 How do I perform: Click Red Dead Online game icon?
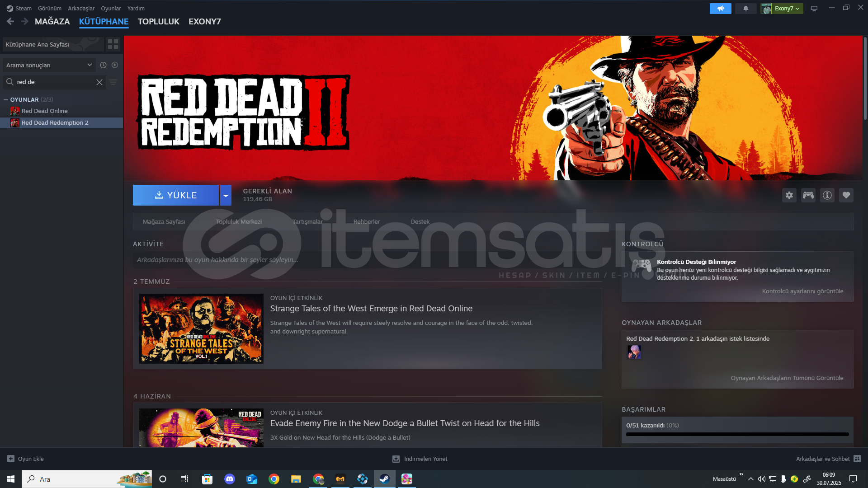pos(15,111)
